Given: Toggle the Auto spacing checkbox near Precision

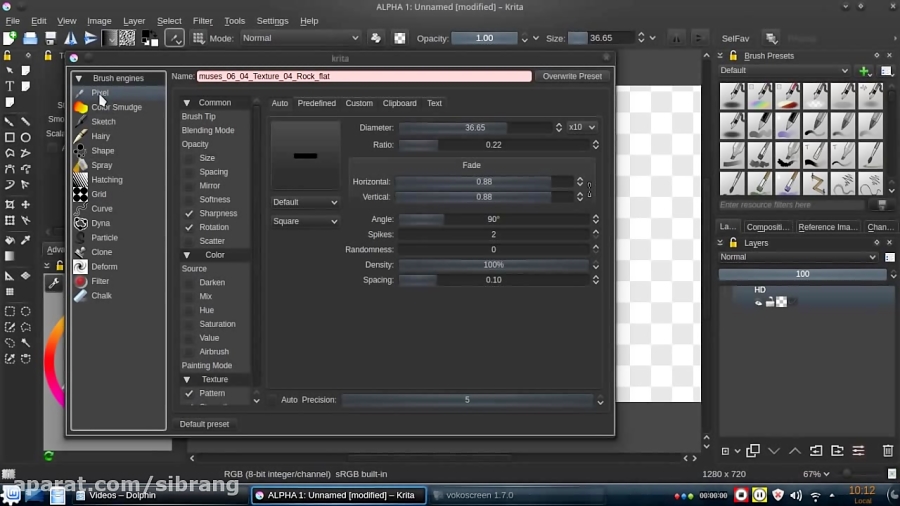Looking at the screenshot, I should (x=273, y=400).
